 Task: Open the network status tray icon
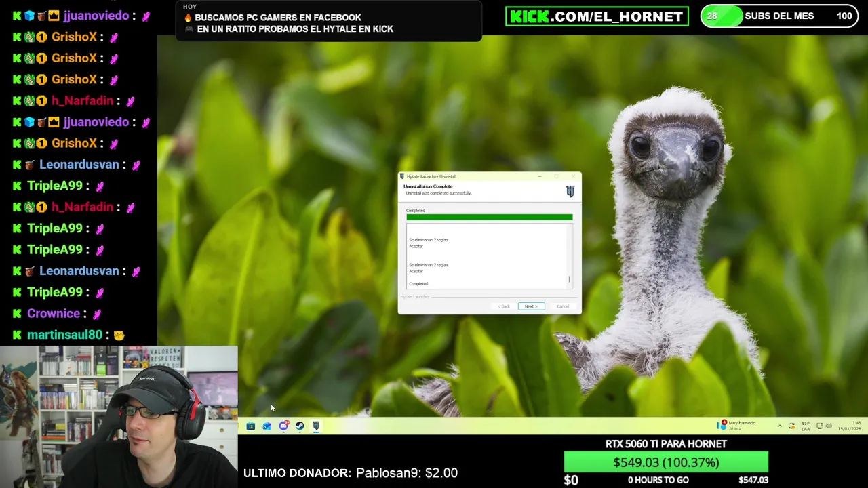point(820,426)
